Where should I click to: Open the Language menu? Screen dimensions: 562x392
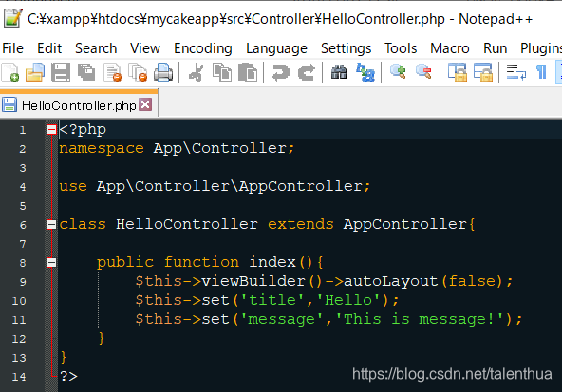[276, 48]
